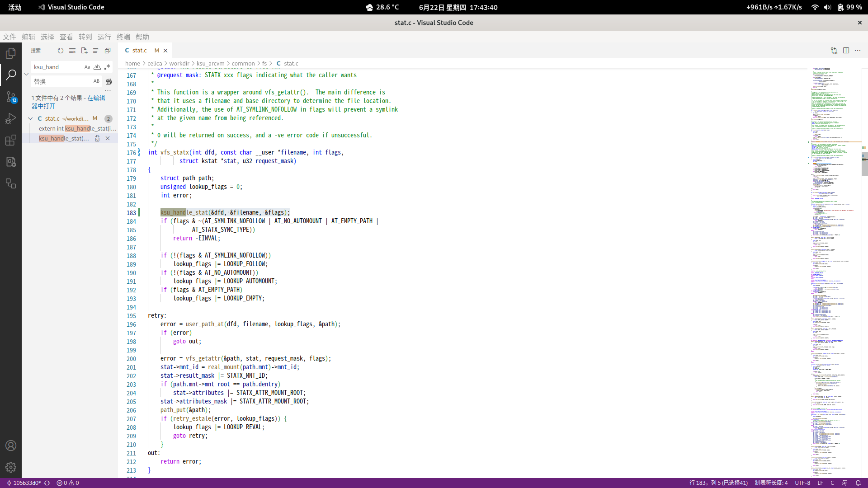Open the Manage settings gear
This screenshot has height=488, width=868.
(x=11, y=467)
